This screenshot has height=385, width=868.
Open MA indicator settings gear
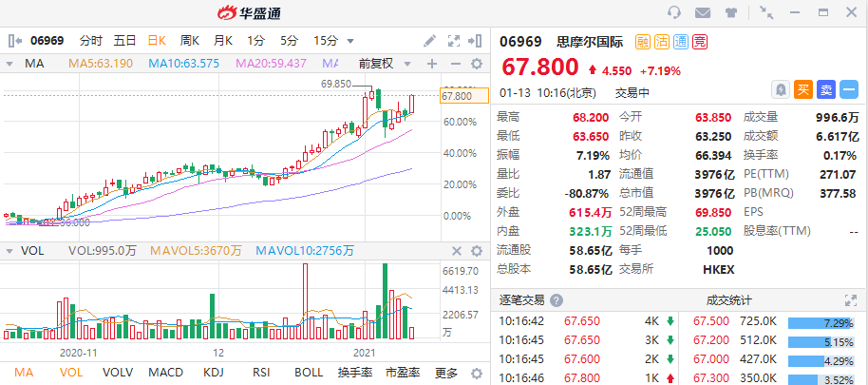tap(477, 64)
